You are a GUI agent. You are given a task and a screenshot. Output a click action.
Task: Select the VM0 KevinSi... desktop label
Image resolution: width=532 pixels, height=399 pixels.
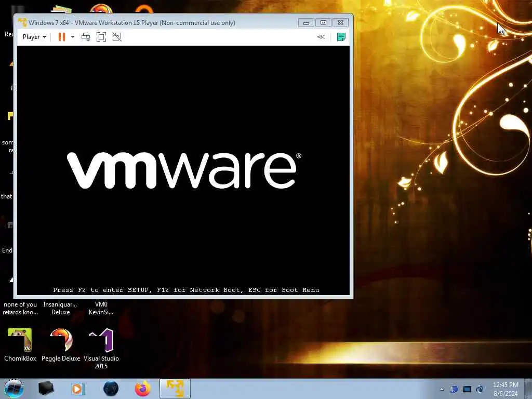(x=101, y=309)
